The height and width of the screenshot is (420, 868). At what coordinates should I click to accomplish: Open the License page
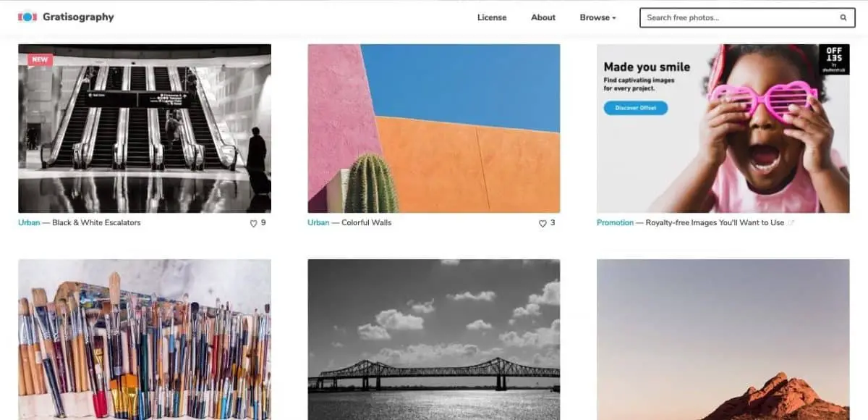coord(492,17)
